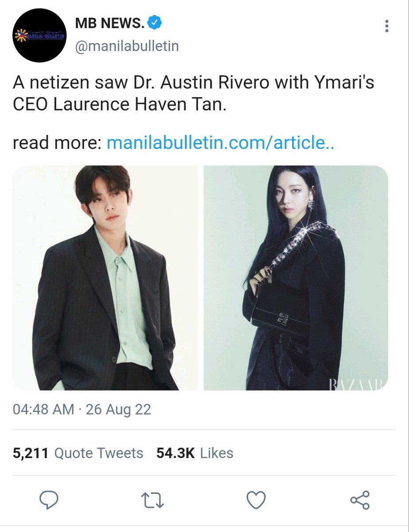Open the three-dot more options menu
409x532 pixels.
[387, 26]
